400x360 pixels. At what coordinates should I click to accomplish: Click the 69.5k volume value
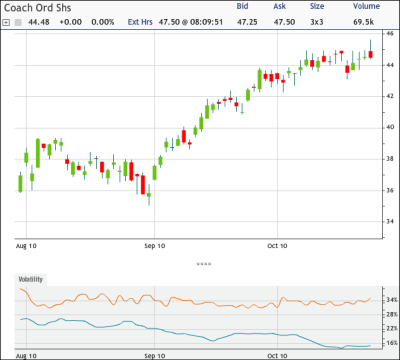tap(364, 22)
